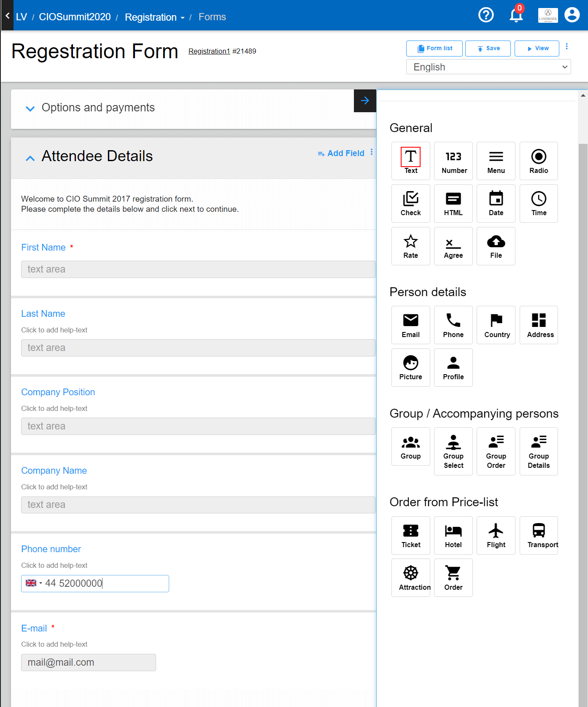Collapse the Attendee Details section

[30, 158]
